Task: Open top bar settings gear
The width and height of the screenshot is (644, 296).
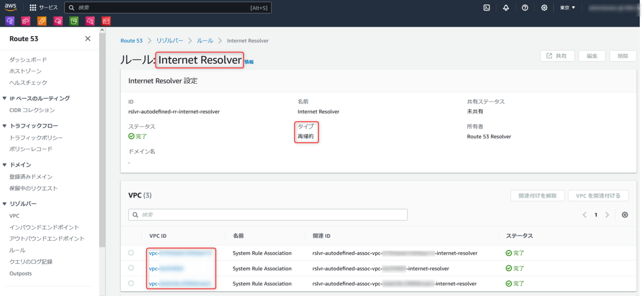Action: pyautogui.click(x=544, y=8)
